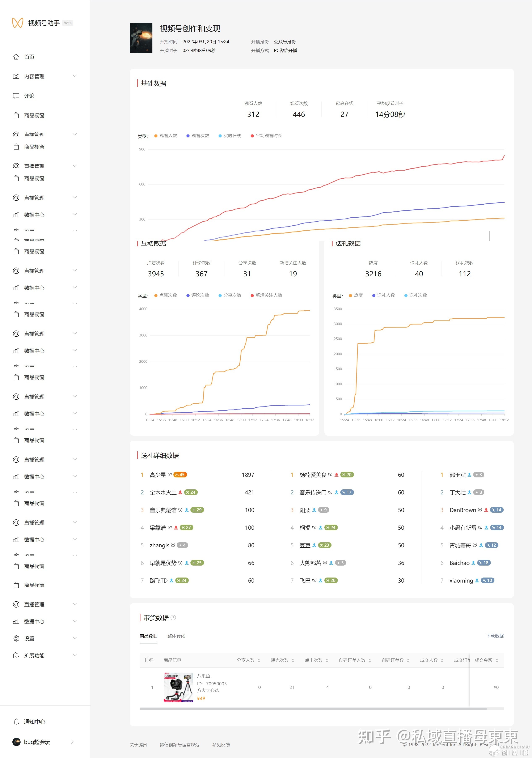Expand the 扩展功能 menu chevron
The width and height of the screenshot is (532, 758).
point(75,655)
